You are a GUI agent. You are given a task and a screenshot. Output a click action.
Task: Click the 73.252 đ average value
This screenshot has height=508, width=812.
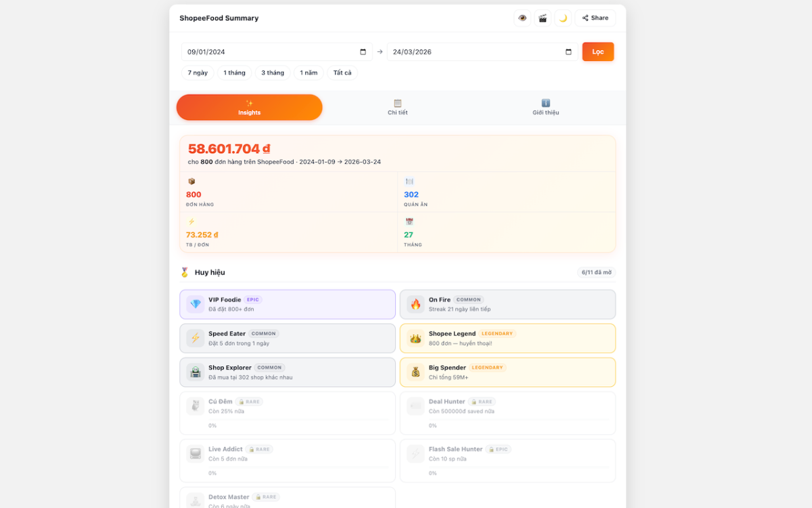(x=202, y=235)
